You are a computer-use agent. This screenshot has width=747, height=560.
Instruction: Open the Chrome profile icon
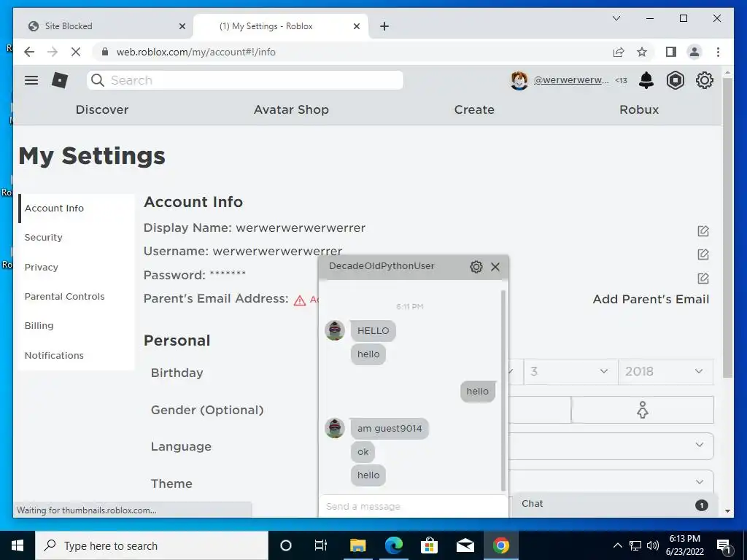click(x=694, y=52)
